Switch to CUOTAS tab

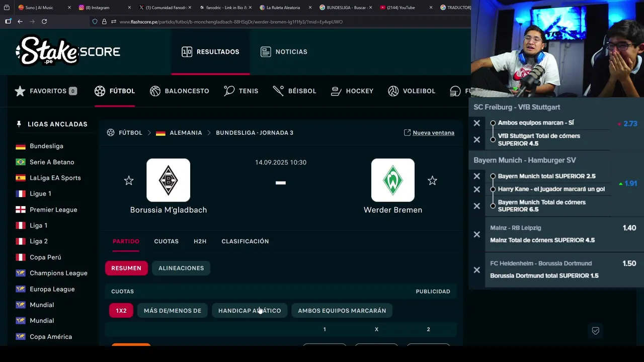[167, 241]
